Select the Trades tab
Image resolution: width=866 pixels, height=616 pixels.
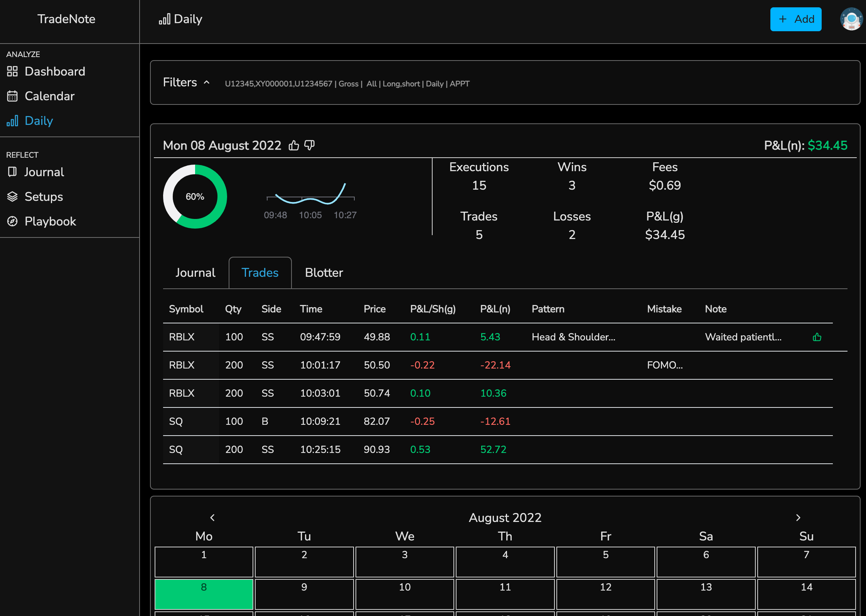(x=260, y=273)
